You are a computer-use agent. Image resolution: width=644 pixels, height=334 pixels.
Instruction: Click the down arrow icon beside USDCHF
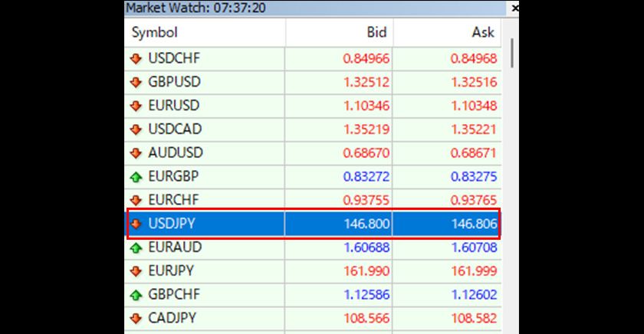point(136,58)
